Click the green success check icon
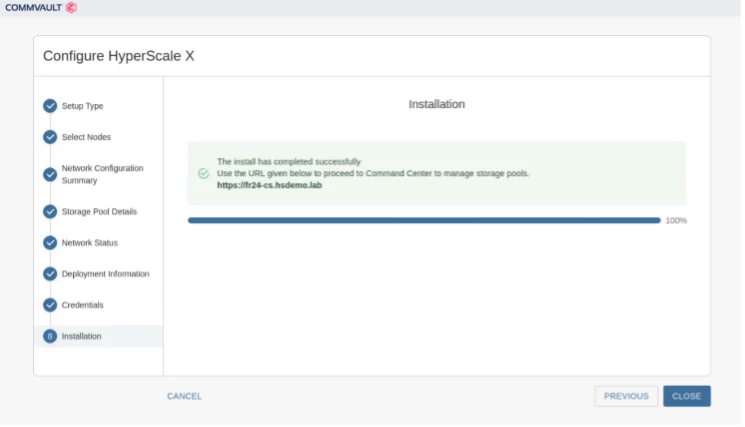Image resolution: width=745 pixels, height=427 pixels. click(x=203, y=173)
